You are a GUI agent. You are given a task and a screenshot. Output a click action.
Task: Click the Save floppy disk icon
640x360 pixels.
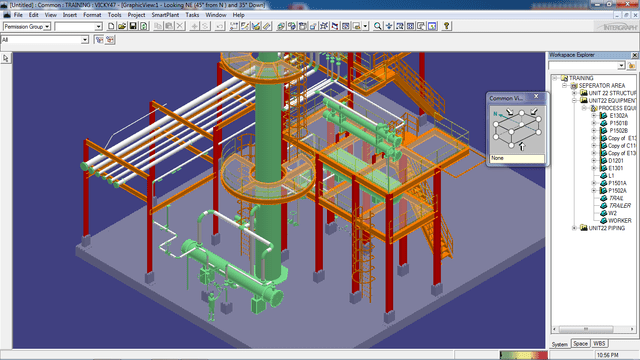133,26
